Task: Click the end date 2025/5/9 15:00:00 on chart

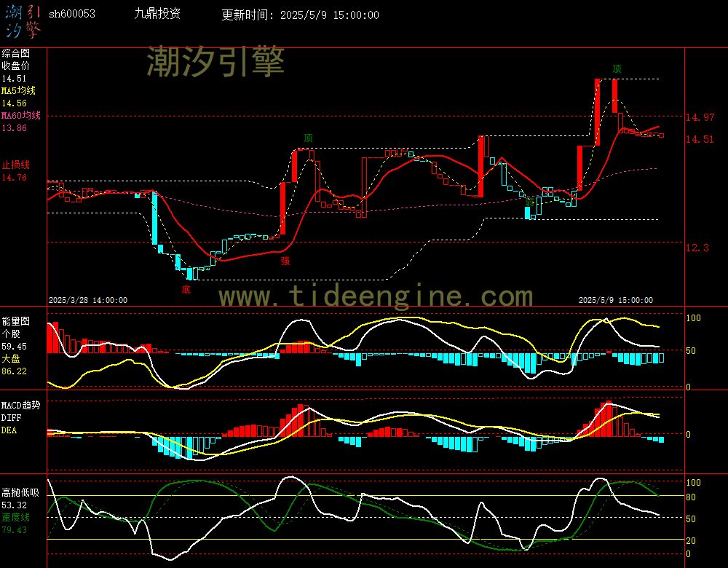Action: [616, 300]
